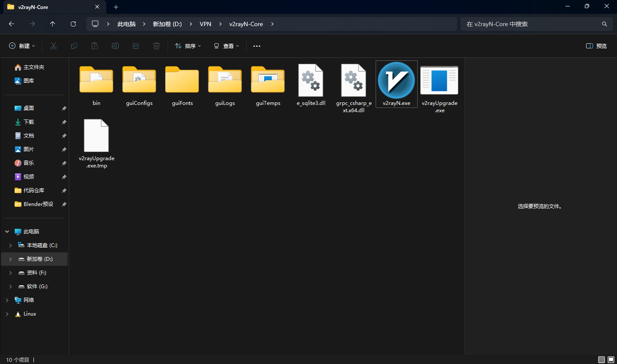
Task: Click the Paste clipboard icon
Action: [x=95, y=46]
